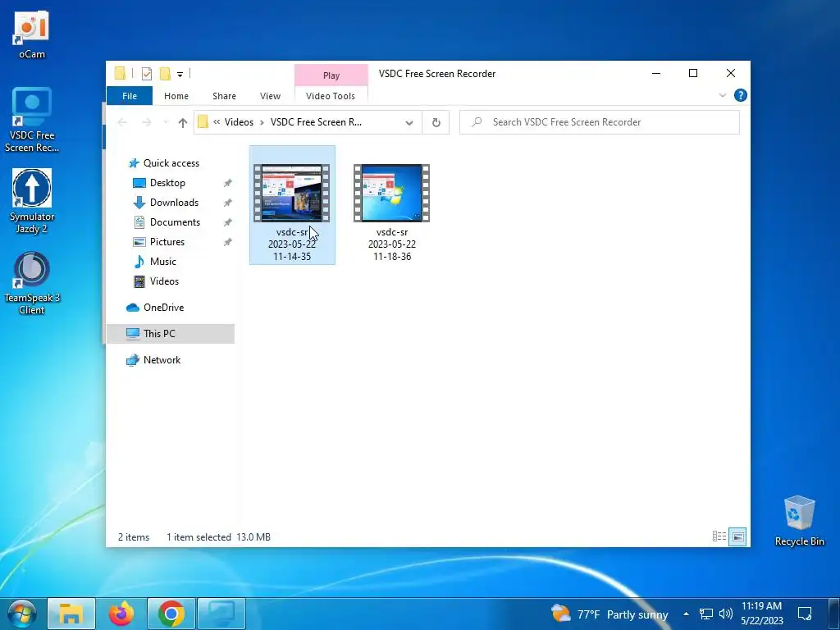Click the 2 items status bar text
Image resolution: width=840 pixels, height=630 pixels.
(x=134, y=536)
